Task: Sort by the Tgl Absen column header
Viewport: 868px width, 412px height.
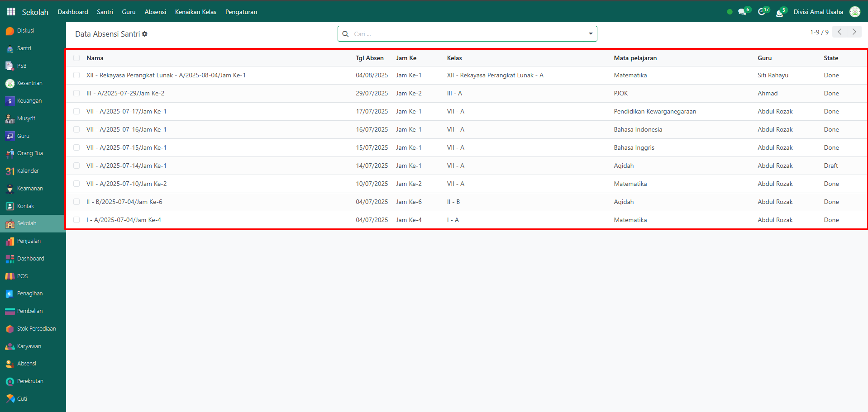Action: click(x=369, y=58)
